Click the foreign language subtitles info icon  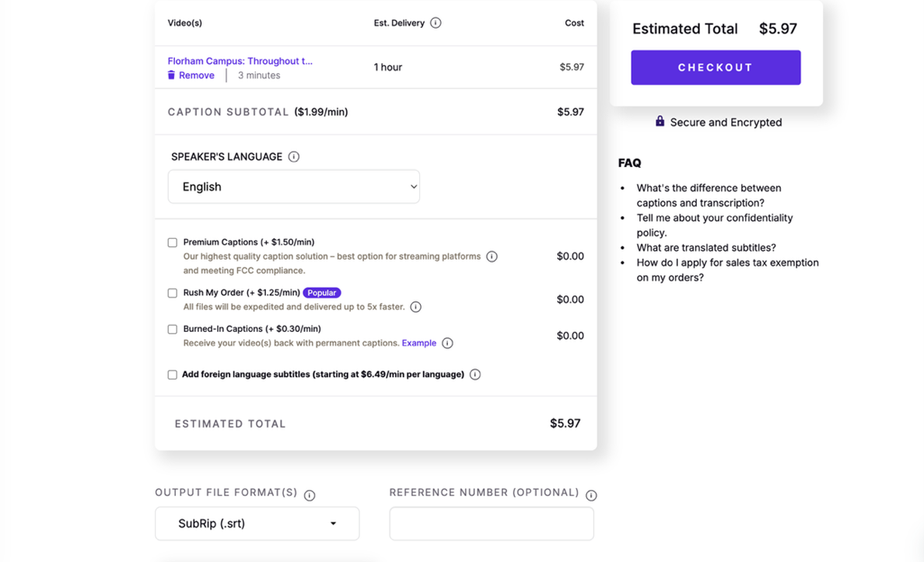pyautogui.click(x=474, y=374)
